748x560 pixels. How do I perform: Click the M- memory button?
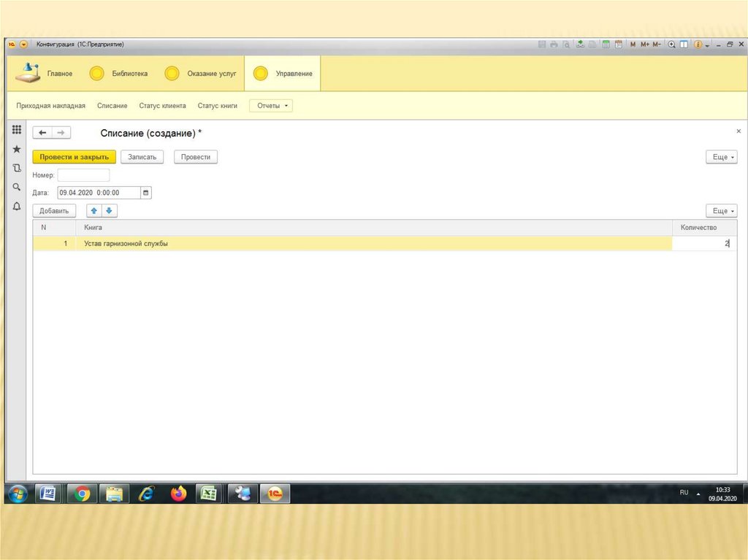click(x=657, y=45)
